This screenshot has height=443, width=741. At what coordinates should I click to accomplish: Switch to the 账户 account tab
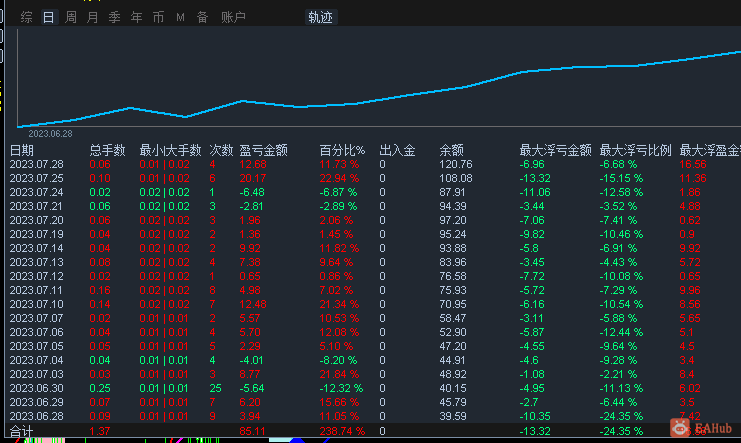[233, 17]
